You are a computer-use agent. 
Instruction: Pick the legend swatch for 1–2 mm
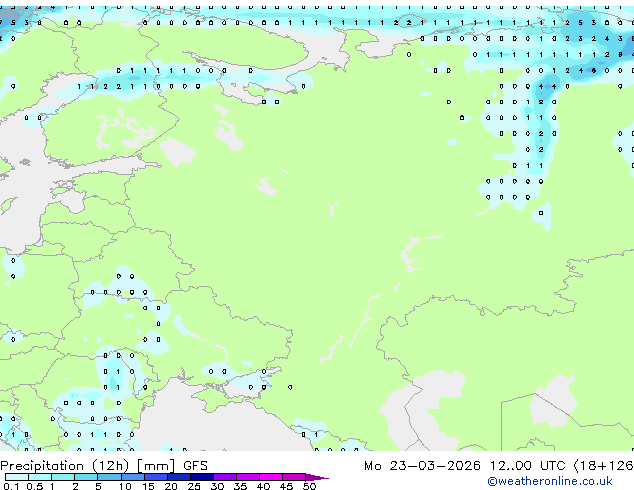coord(63,477)
